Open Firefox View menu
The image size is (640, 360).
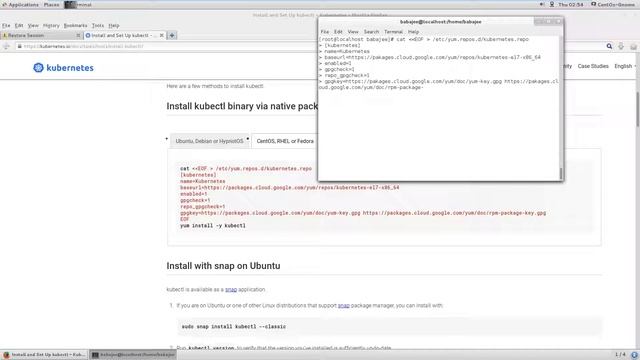pos(33,25)
